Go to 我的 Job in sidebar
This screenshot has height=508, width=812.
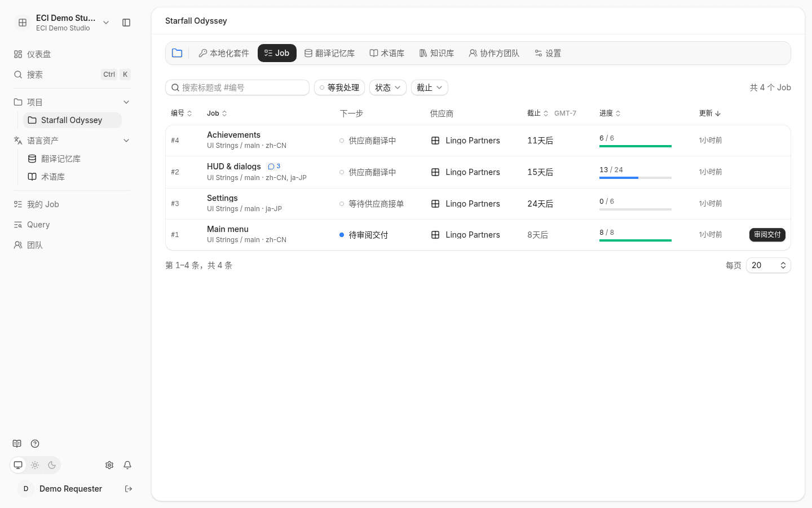pyautogui.click(x=72, y=204)
